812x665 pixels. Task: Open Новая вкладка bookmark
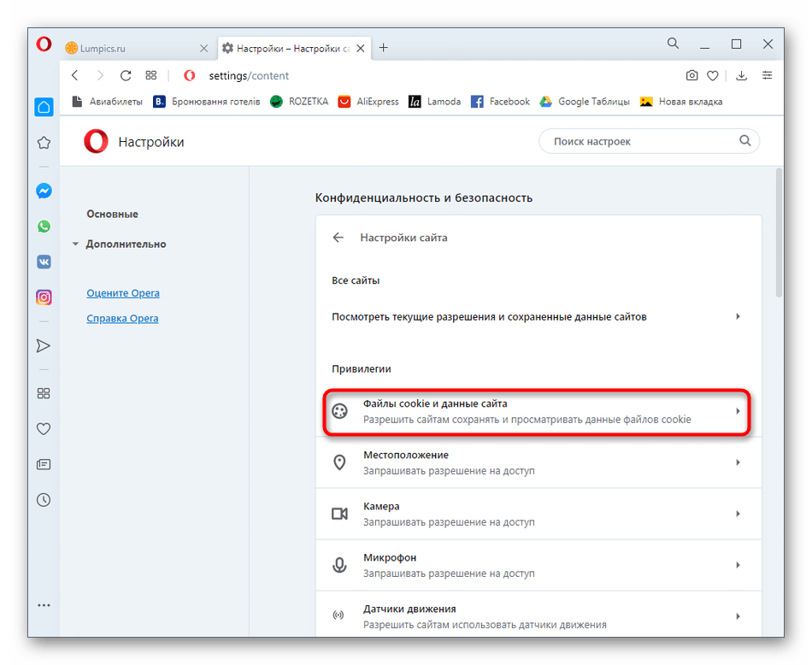click(681, 102)
